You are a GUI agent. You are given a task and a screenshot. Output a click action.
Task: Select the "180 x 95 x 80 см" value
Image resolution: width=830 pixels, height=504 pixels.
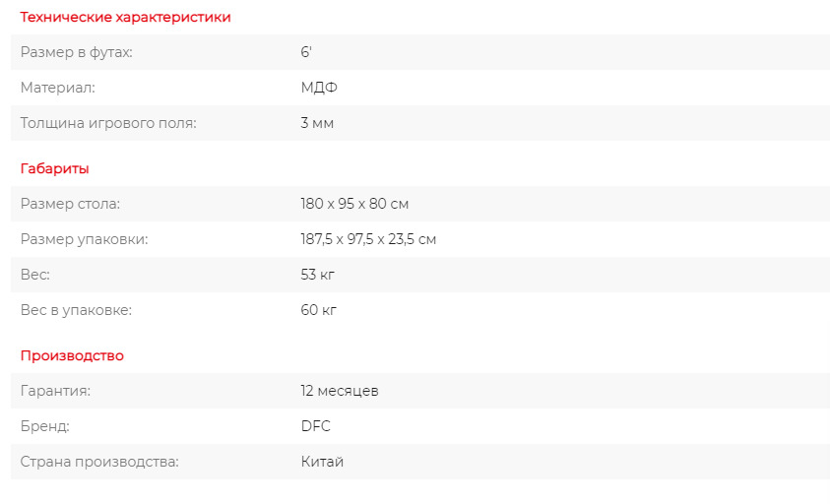click(x=354, y=204)
